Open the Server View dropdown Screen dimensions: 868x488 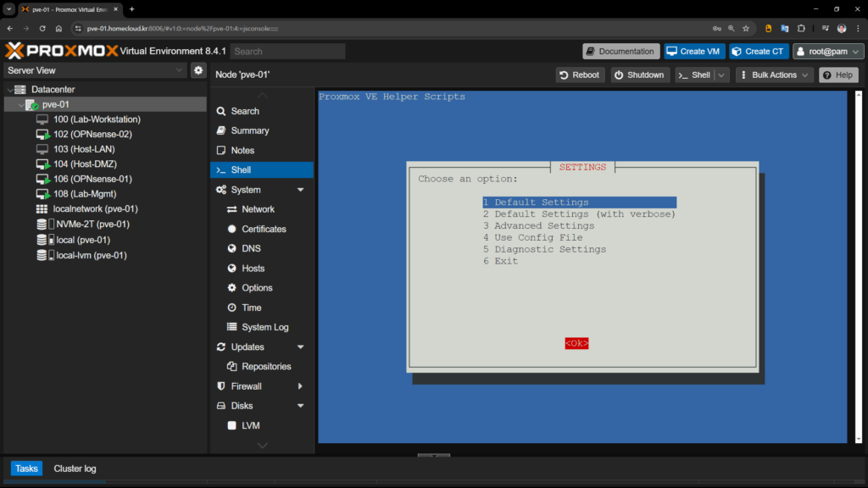coord(95,70)
